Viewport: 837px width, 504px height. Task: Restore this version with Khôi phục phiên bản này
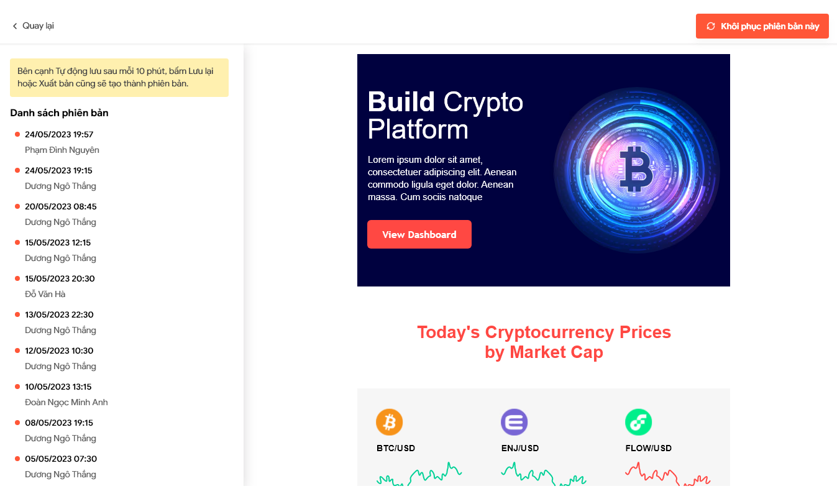click(x=762, y=26)
